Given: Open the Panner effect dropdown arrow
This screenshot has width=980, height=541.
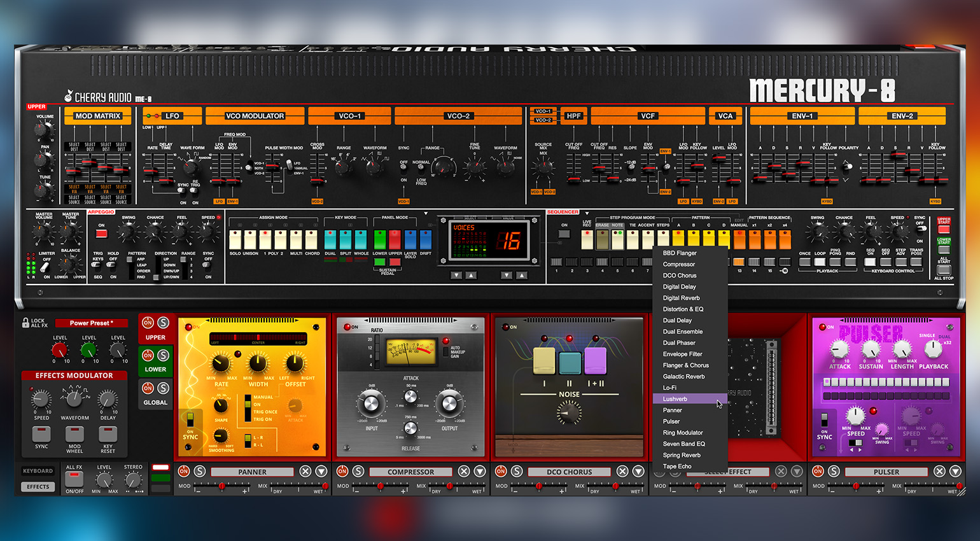Looking at the screenshot, I should [321, 472].
